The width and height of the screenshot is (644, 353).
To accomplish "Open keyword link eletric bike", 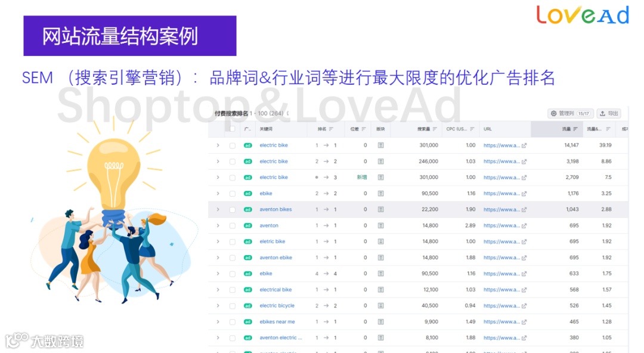I will [273, 241].
